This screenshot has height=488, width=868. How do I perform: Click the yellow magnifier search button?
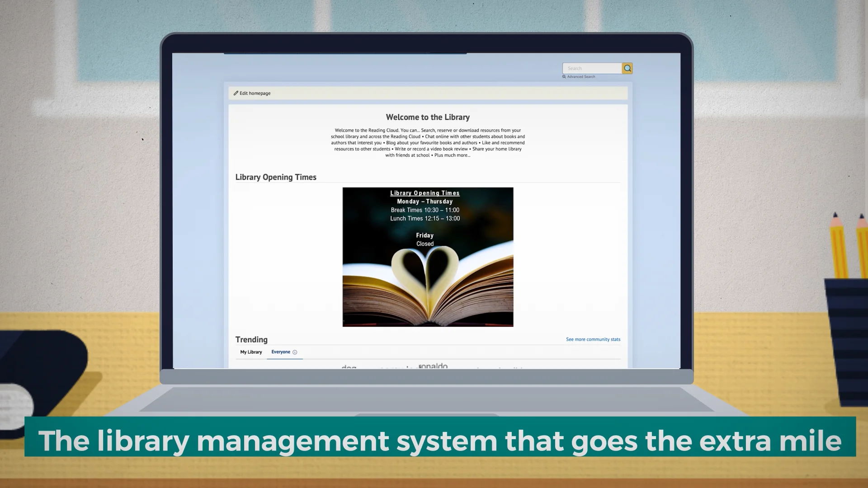click(x=627, y=68)
